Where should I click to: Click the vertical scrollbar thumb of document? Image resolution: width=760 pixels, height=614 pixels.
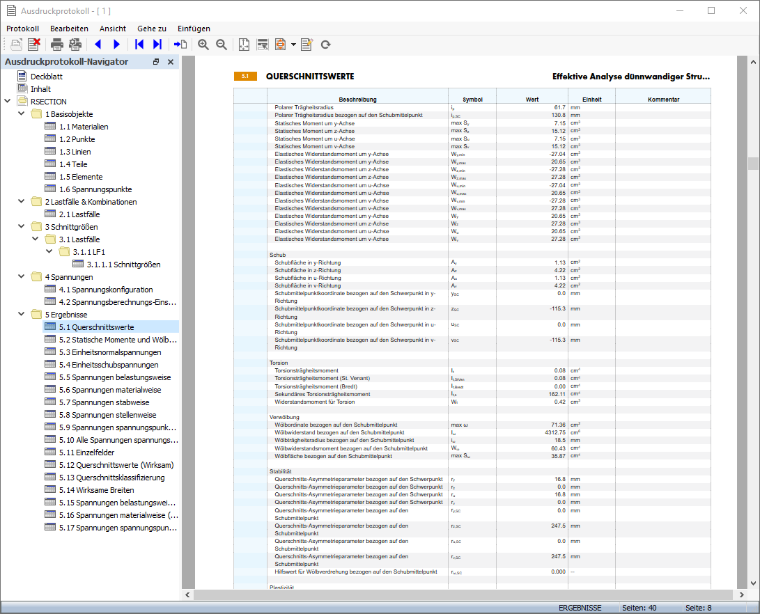pyautogui.click(x=753, y=163)
